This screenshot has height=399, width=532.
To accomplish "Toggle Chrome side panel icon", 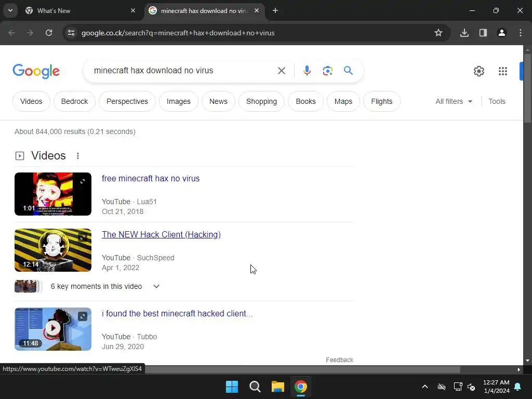I will (x=483, y=33).
